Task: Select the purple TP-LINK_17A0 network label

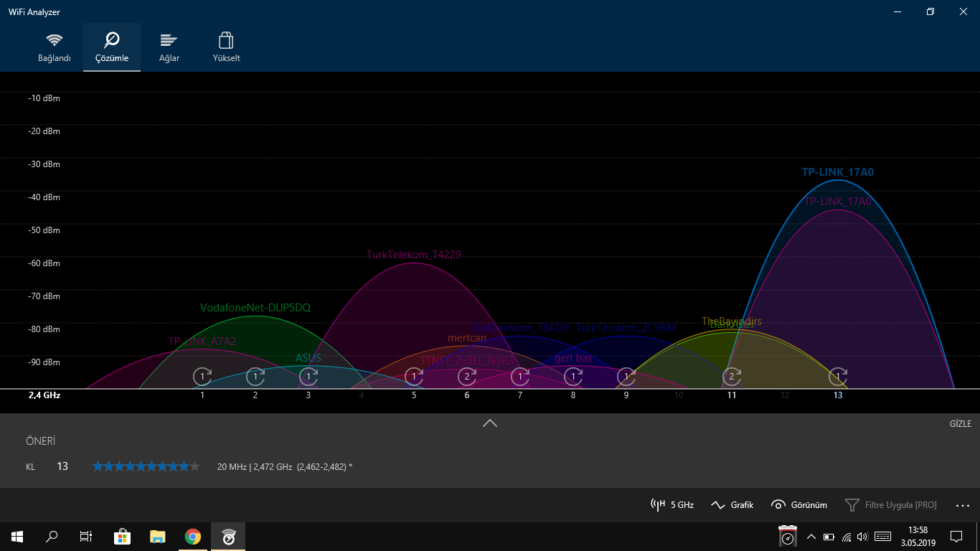Action: [x=838, y=202]
